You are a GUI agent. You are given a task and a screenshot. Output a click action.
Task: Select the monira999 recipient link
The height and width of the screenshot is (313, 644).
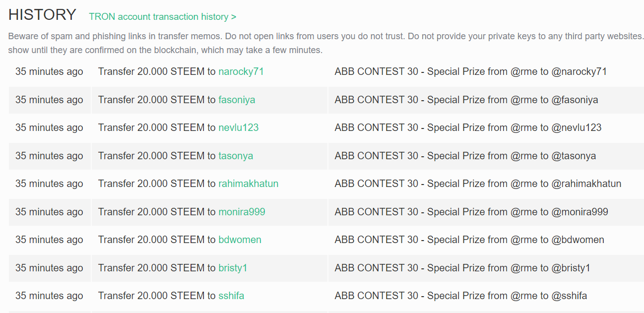(242, 212)
